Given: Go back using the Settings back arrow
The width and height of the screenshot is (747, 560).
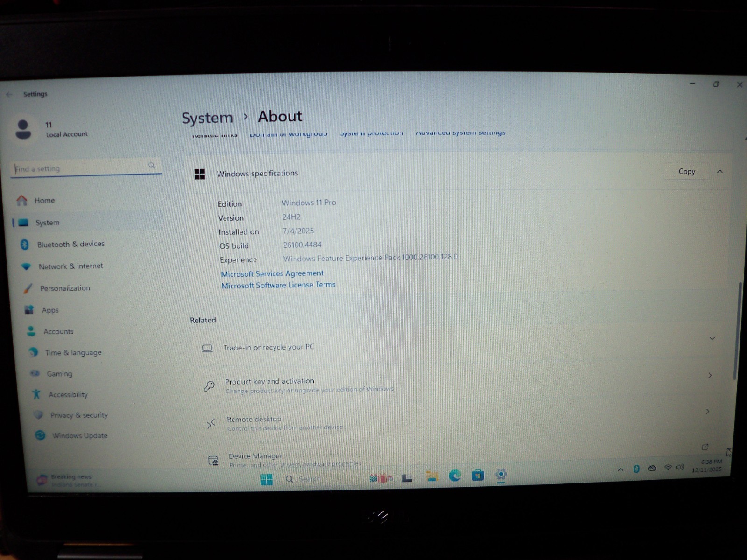Looking at the screenshot, I should tap(9, 94).
